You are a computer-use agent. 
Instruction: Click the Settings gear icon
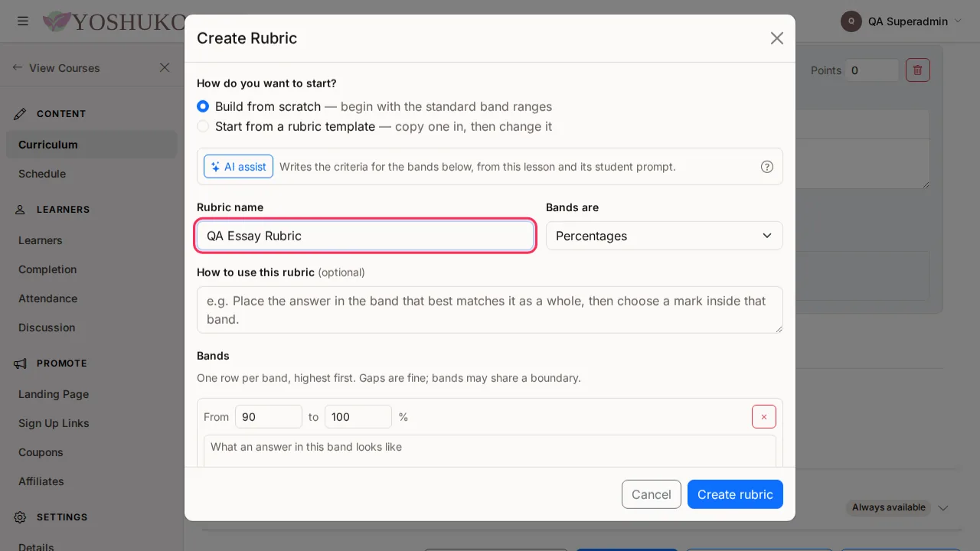point(21,517)
